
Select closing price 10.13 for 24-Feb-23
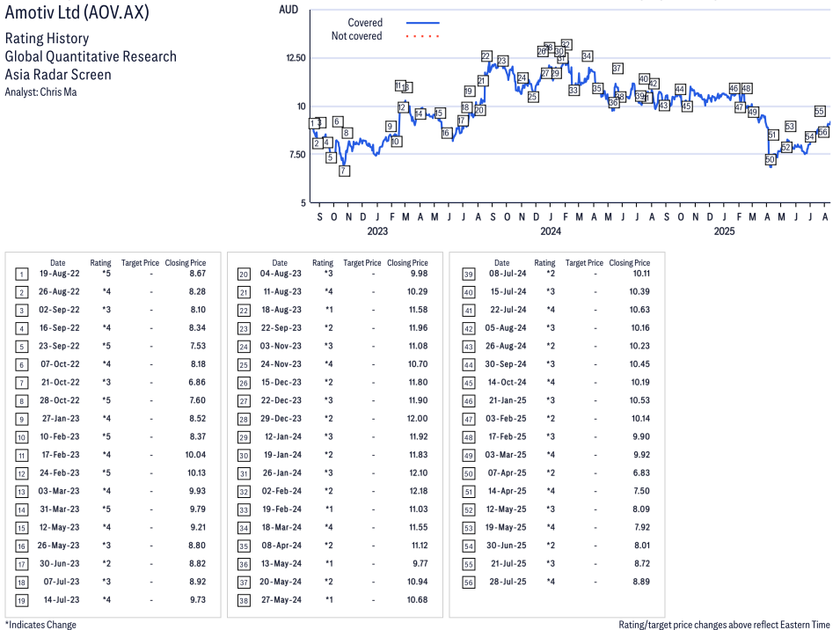pos(196,472)
